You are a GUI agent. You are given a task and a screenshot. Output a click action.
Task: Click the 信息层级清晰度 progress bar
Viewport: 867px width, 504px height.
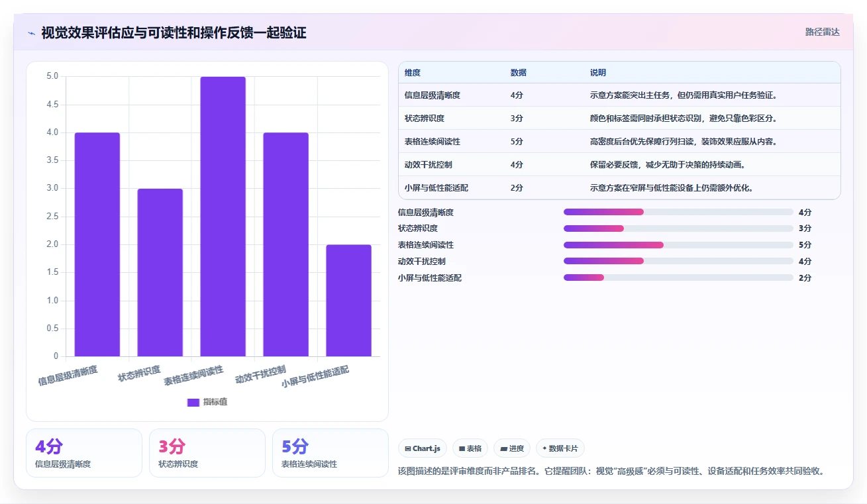(678, 212)
